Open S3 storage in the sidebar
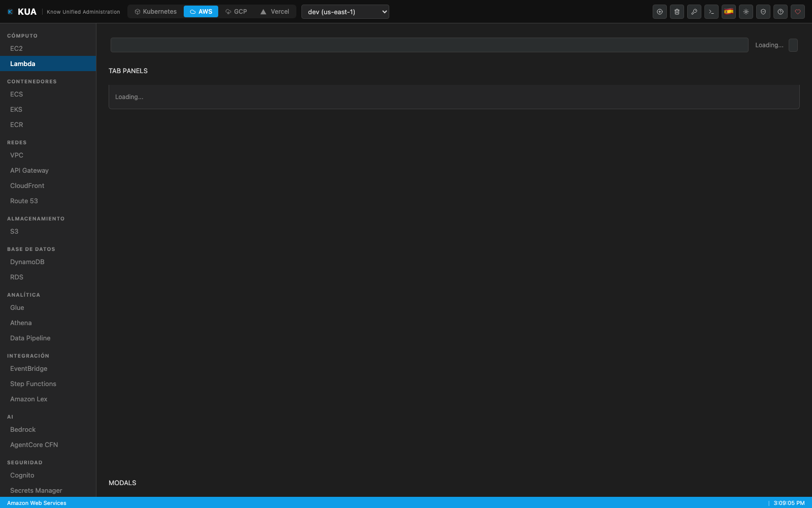This screenshot has width=812, height=508. point(48,232)
